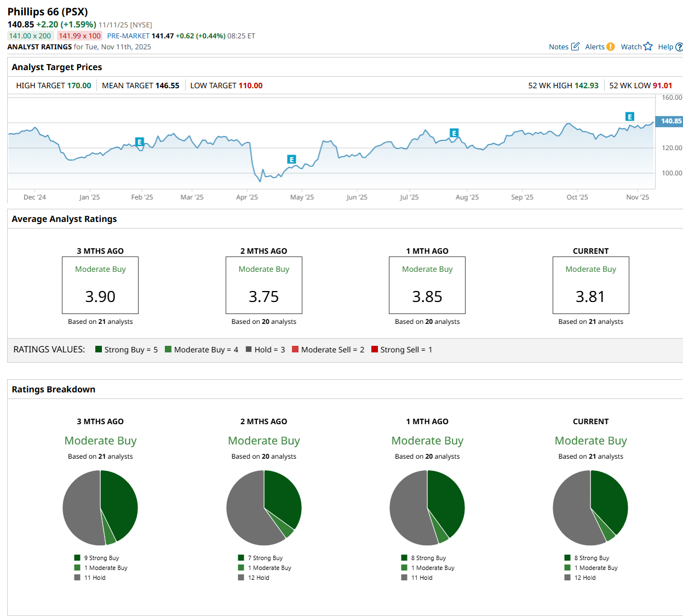Click the High Target 170.00 value
Viewport: 683px width, 616px height.
coord(79,85)
